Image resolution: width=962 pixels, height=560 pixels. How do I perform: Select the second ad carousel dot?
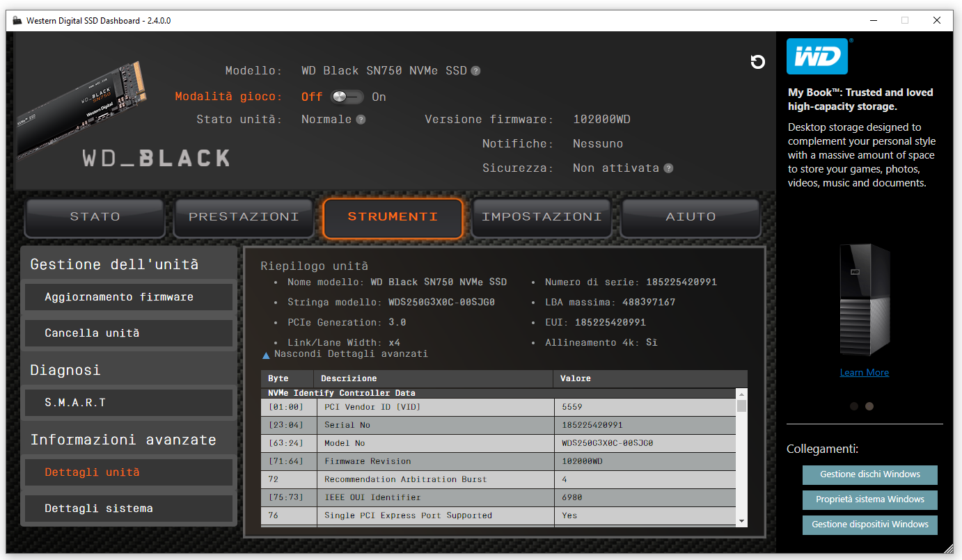tap(869, 406)
